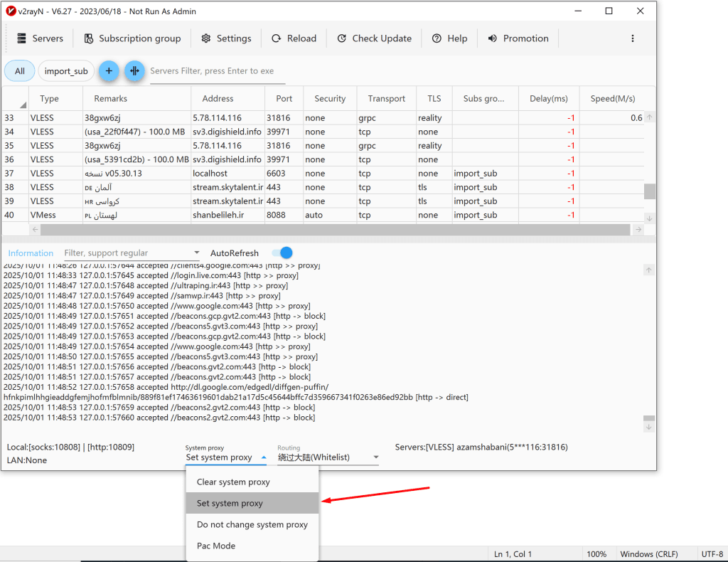Select Pac Mode from the list
The width and height of the screenshot is (728, 562).
216,546
